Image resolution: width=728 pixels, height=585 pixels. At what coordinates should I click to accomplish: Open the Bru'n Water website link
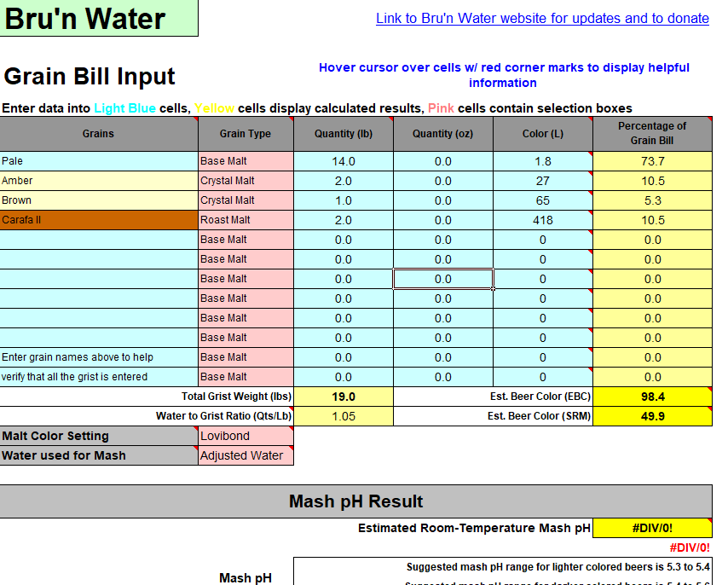point(542,18)
